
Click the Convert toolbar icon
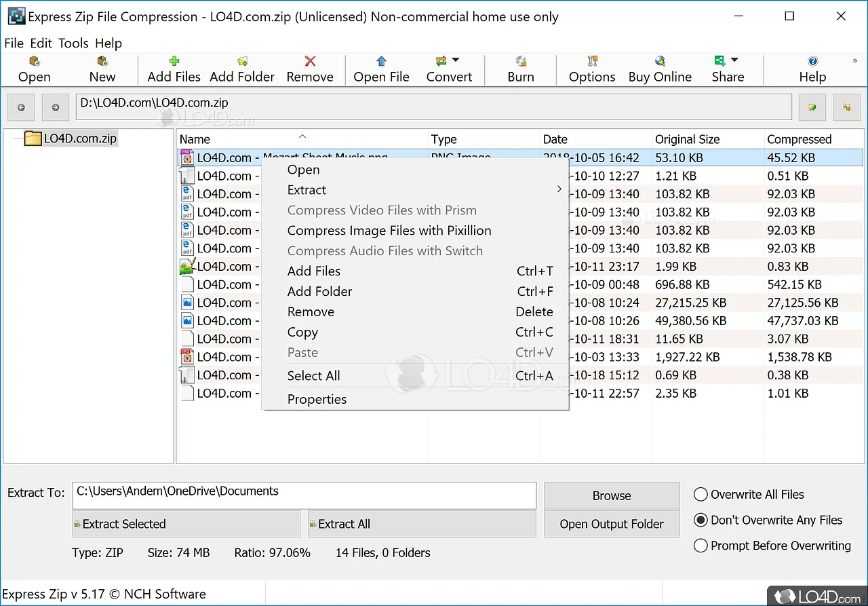[441, 61]
